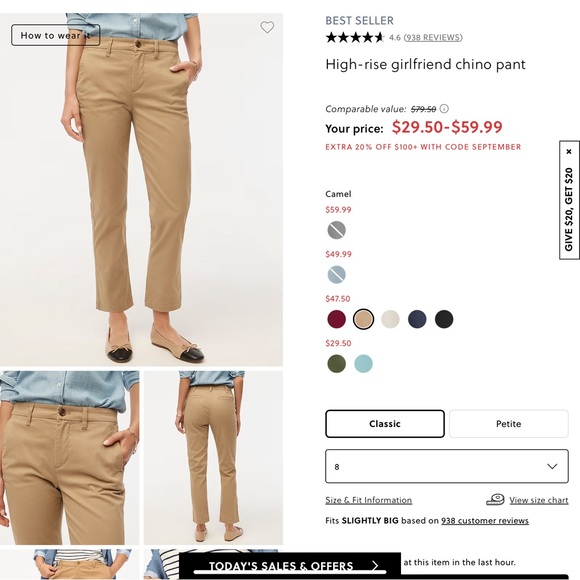Pick the olive green $29.50 swatch
The height and width of the screenshot is (580, 580).
click(337, 363)
